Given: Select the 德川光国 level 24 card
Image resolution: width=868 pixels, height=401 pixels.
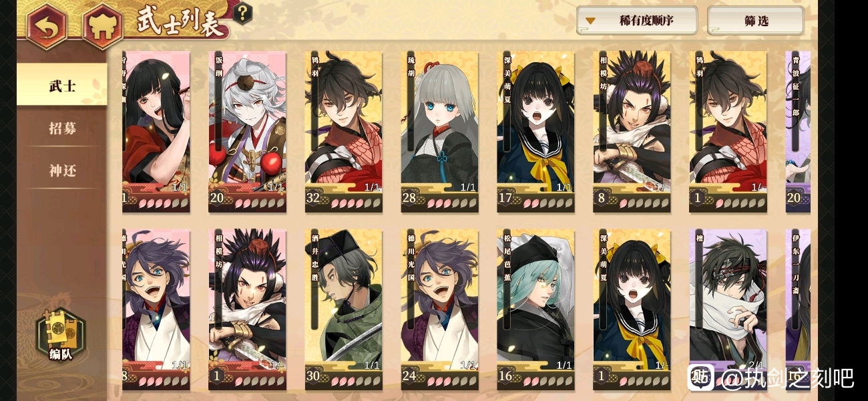Looking at the screenshot, I should (x=439, y=309).
